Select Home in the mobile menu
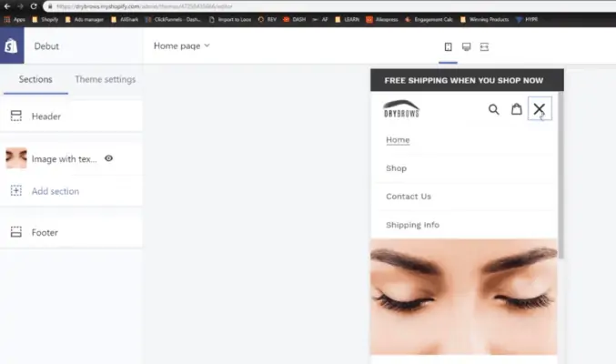 tap(398, 140)
